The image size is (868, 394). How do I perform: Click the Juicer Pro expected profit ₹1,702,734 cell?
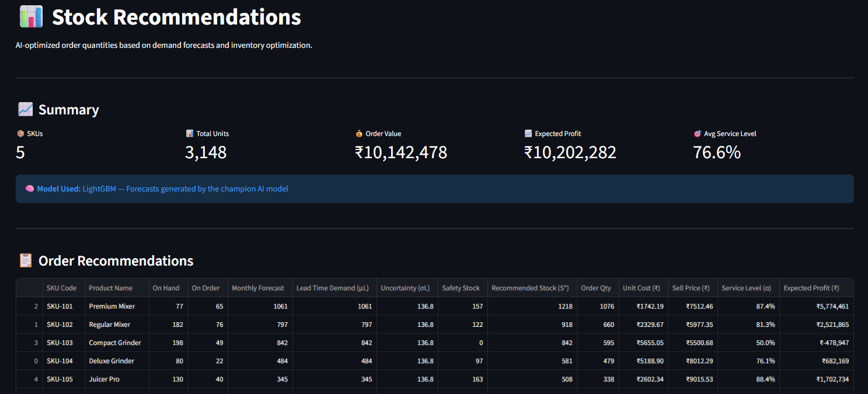(816, 379)
